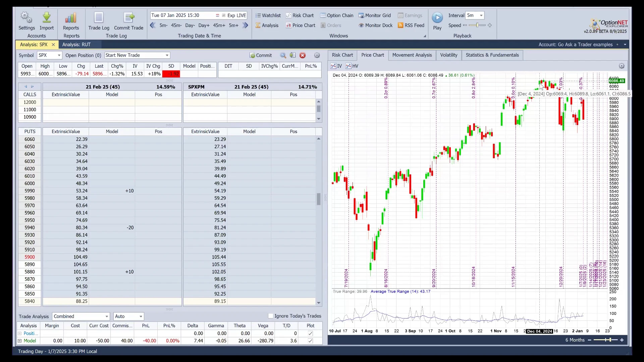Open the Analysis window
The width and height of the screenshot is (644, 362).
pyautogui.click(x=267, y=25)
